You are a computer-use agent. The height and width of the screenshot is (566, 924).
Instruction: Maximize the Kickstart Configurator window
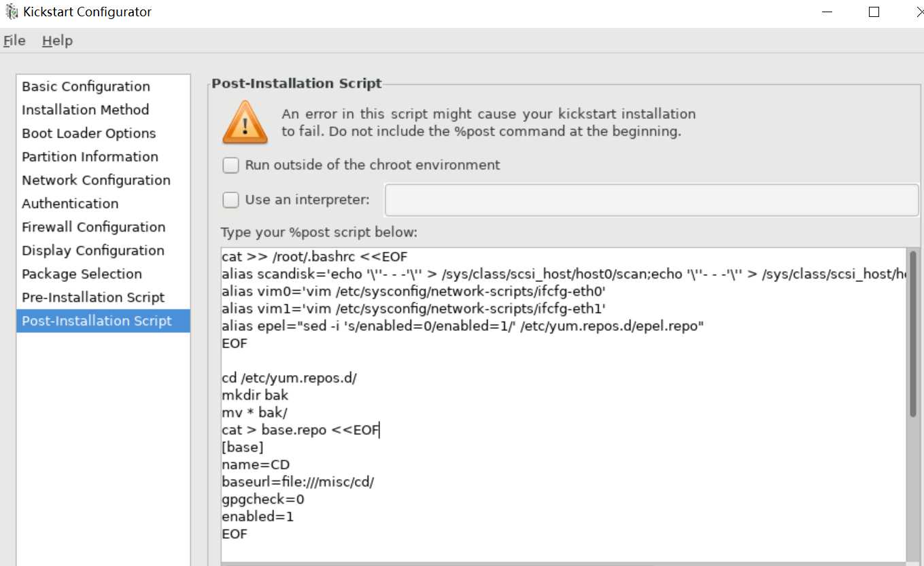tap(874, 12)
